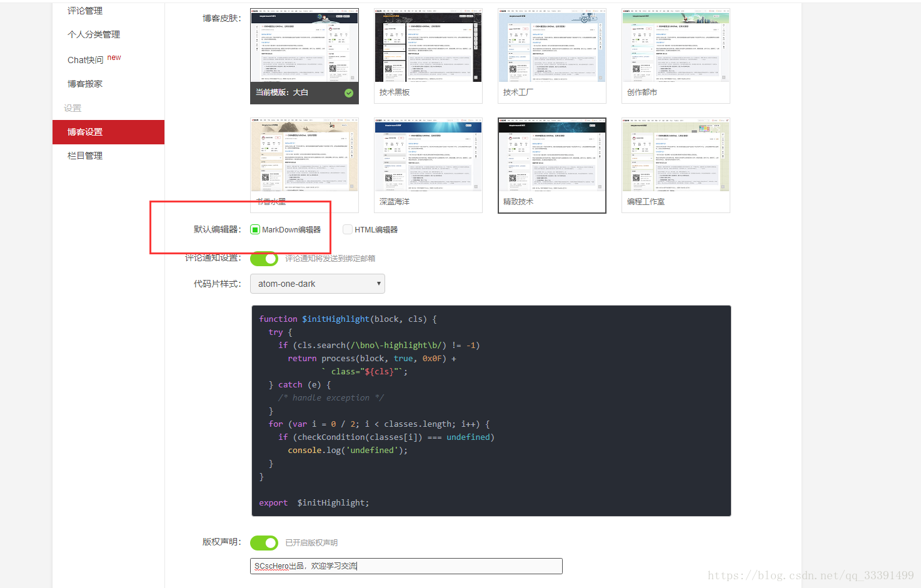Select MarkDown编辑器 as default editor
This screenshot has width=921, height=588.
255,229
